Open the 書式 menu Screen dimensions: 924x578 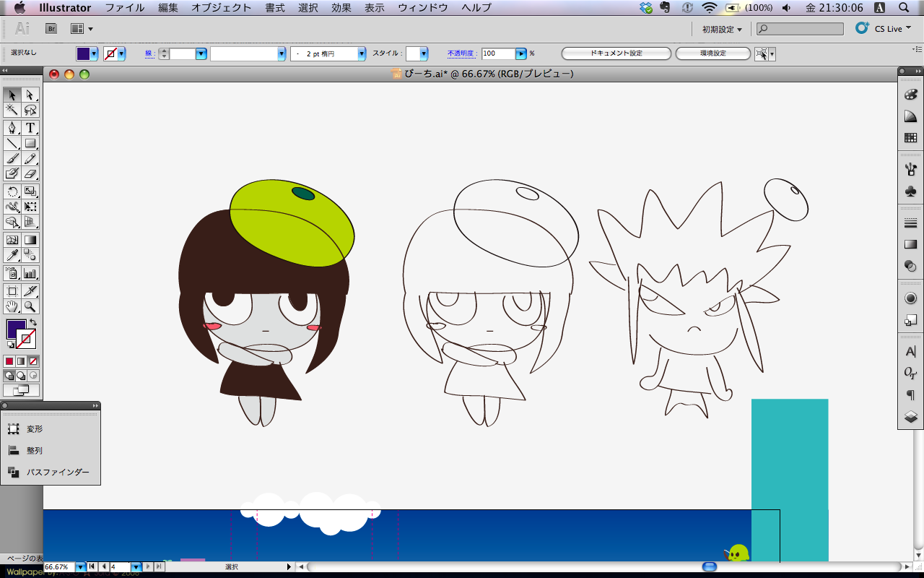click(275, 8)
